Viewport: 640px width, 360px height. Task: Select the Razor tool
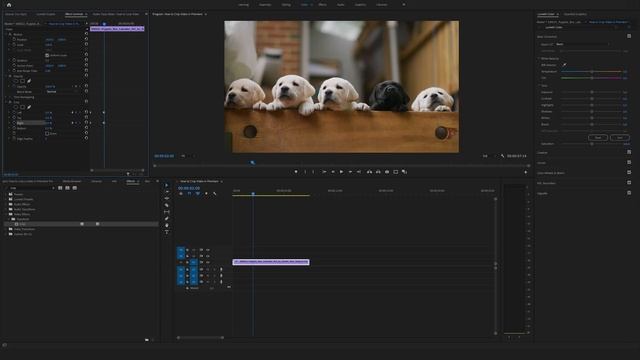(167, 205)
